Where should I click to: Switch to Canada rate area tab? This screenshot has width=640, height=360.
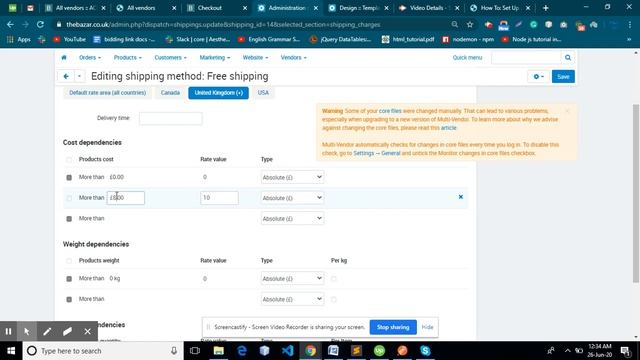point(170,93)
